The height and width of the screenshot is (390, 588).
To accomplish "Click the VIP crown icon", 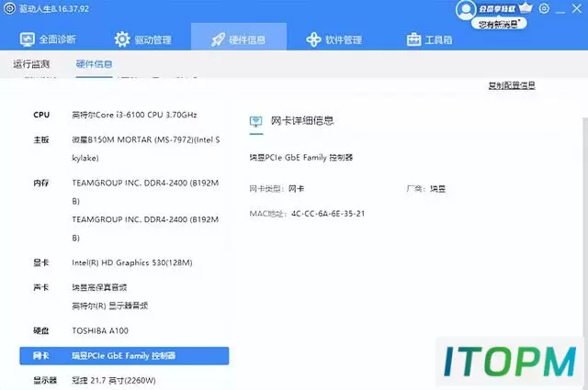I will pyautogui.click(x=526, y=7).
